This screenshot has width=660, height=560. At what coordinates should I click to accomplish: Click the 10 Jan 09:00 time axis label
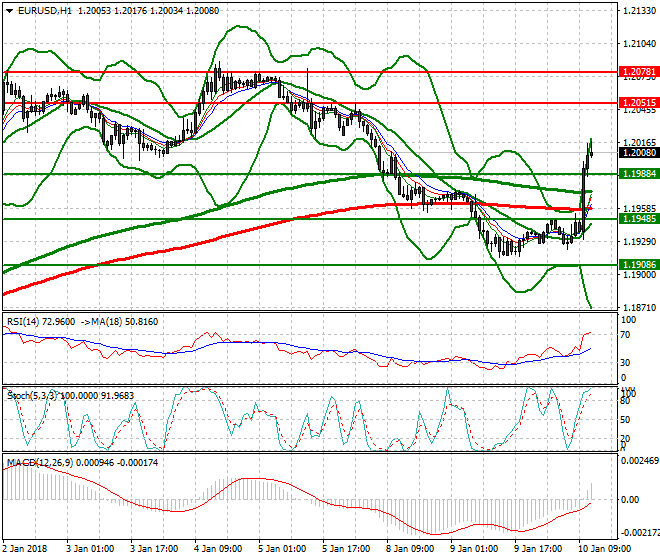602,549
